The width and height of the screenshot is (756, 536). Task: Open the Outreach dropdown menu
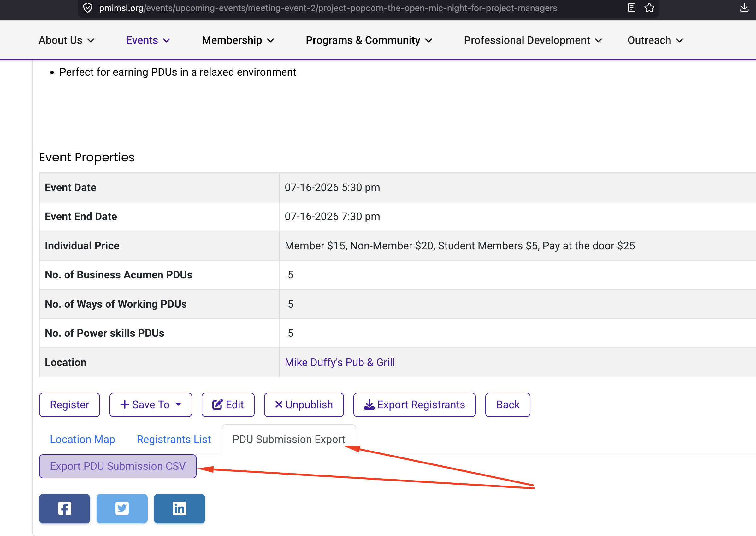pyautogui.click(x=655, y=40)
